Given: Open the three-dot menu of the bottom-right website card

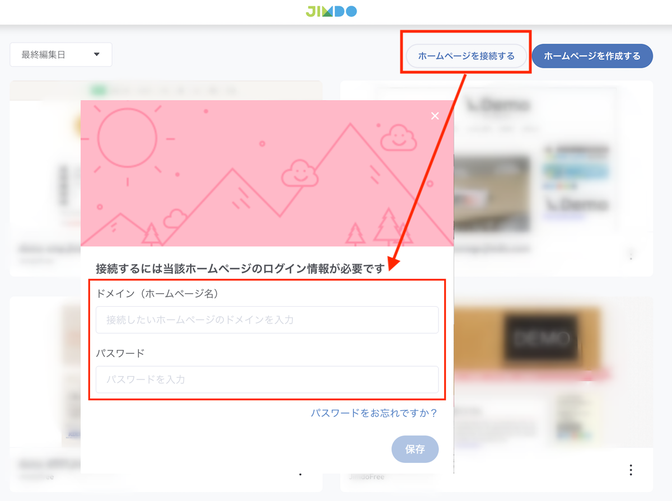Looking at the screenshot, I should click(631, 470).
